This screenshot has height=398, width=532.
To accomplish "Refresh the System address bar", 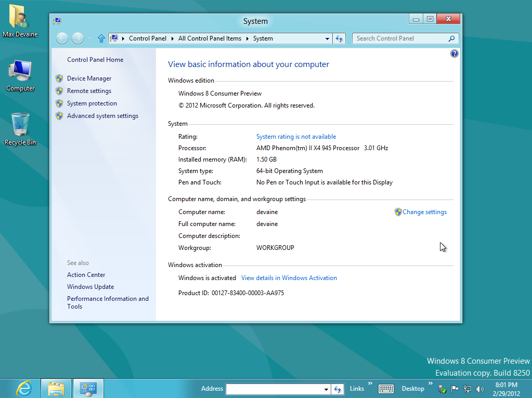I will tap(339, 38).
